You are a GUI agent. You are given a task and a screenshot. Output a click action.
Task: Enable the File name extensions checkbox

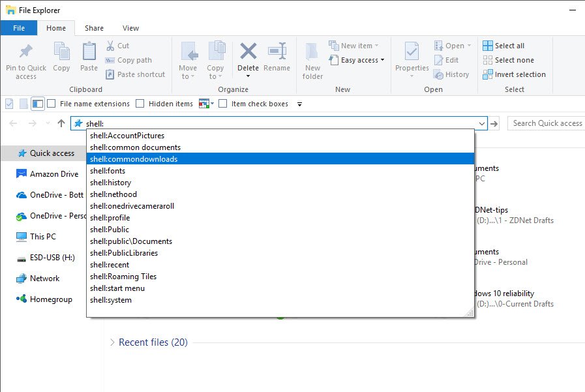click(x=52, y=103)
